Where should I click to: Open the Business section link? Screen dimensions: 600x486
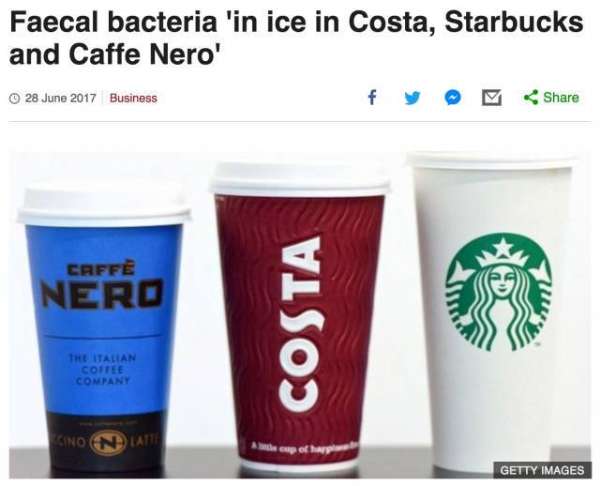[x=133, y=98]
